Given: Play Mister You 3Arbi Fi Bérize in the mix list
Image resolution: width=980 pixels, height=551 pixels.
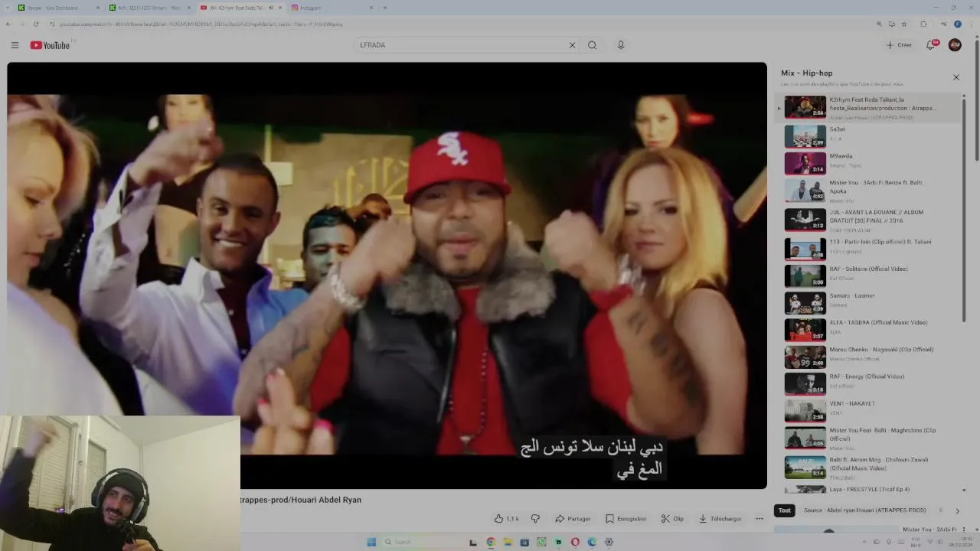Looking at the screenshot, I should tap(868, 190).
